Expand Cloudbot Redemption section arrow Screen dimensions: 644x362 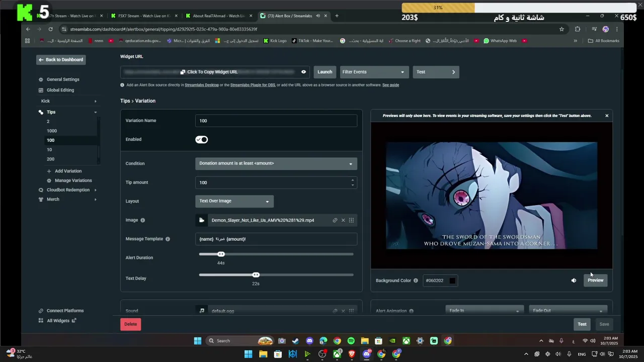(x=95, y=190)
